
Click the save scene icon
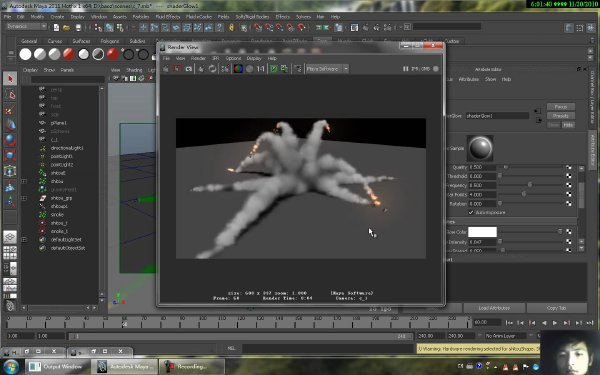click(x=78, y=27)
